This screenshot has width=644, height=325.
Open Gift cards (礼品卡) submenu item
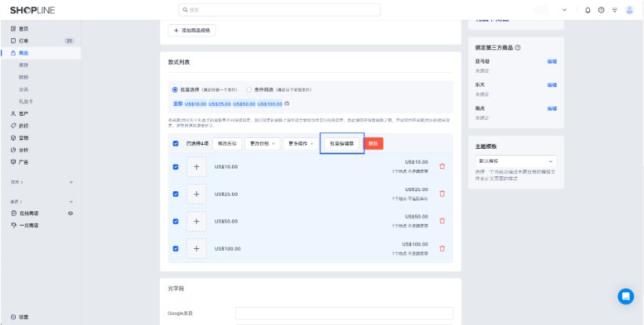[x=26, y=101]
